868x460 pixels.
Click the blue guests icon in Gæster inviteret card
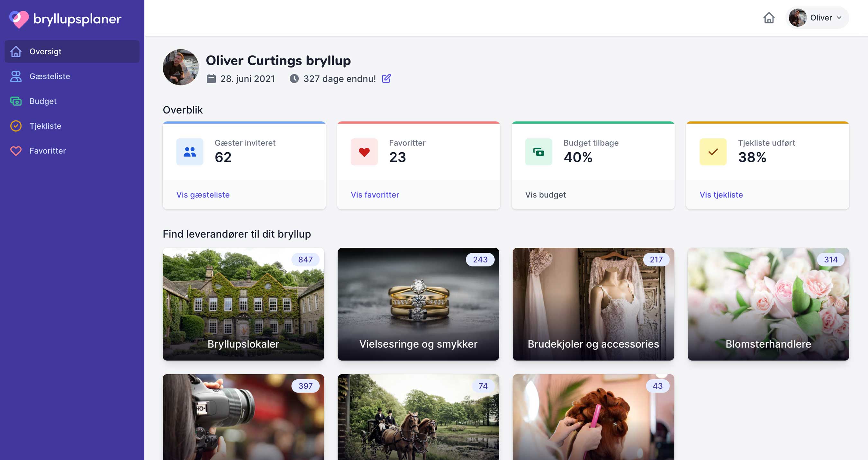pos(190,152)
